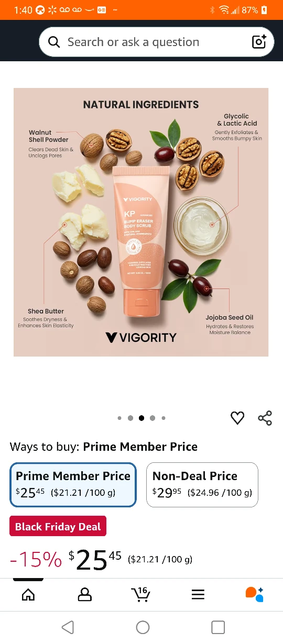Select the Prime Member Price option
This screenshot has height=644, width=283.
pos(73,485)
